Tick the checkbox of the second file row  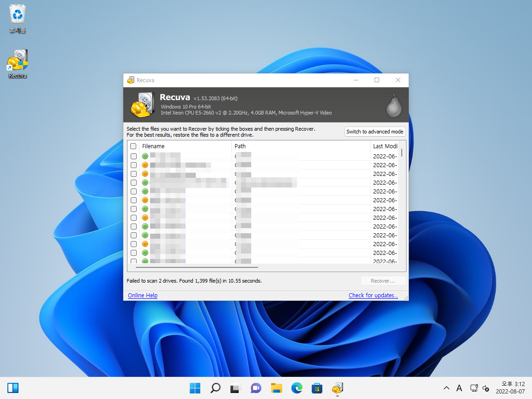tap(133, 165)
